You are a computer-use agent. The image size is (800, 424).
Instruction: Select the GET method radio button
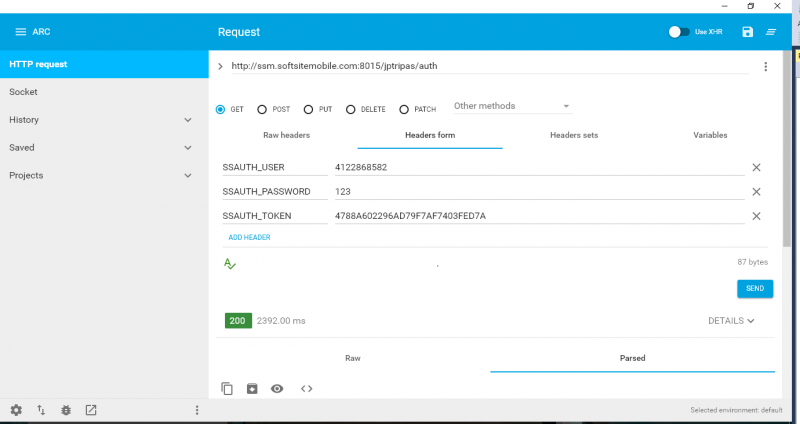click(x=220, y=109)
